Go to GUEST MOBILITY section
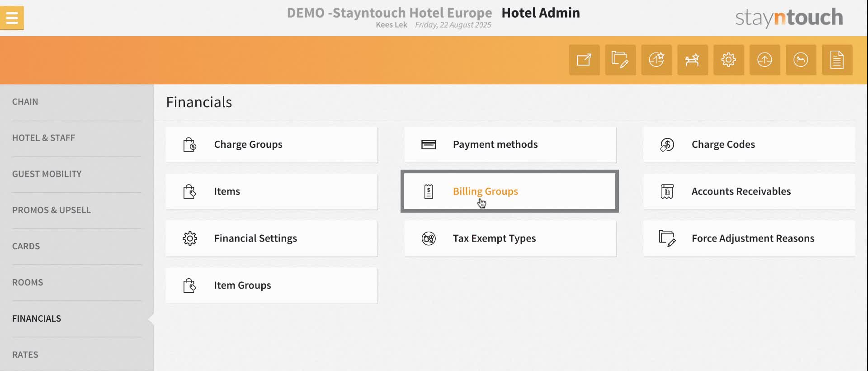Screen dimensions: 868x371 pos(47,174)
